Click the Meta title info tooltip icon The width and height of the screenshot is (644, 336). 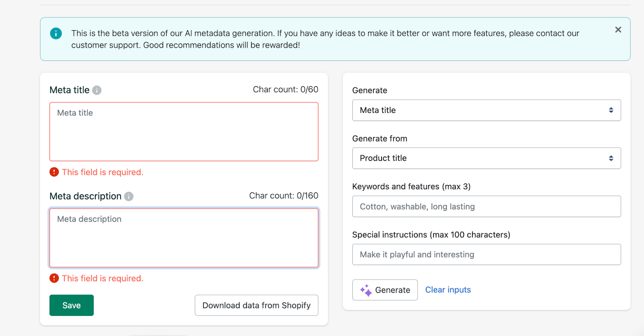pyautogui.click(x=97, y=90)
